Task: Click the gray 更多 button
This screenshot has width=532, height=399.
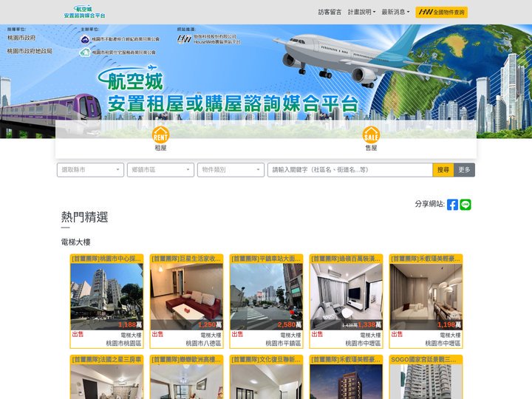Action: 464,170
